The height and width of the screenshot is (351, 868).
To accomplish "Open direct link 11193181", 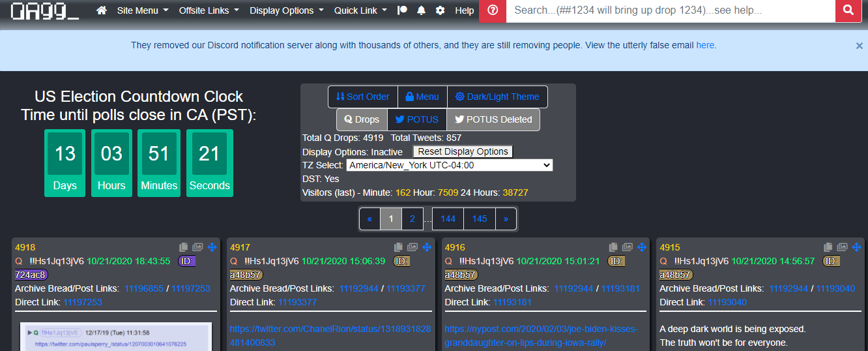I will pyautogui.click(x=512, y=302).
